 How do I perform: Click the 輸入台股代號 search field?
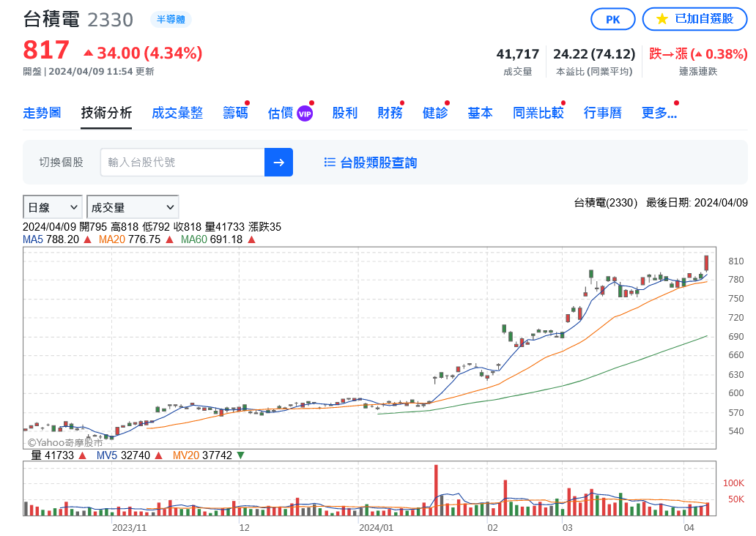coord(182,163)
